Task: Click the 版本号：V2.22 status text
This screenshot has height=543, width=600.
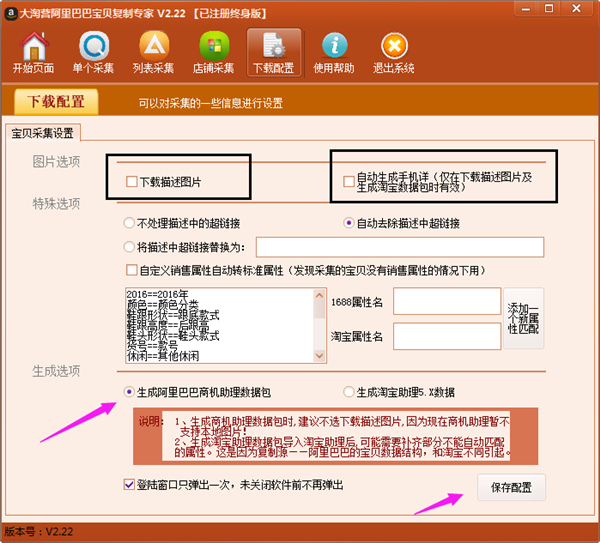Action: click(39, 532)
